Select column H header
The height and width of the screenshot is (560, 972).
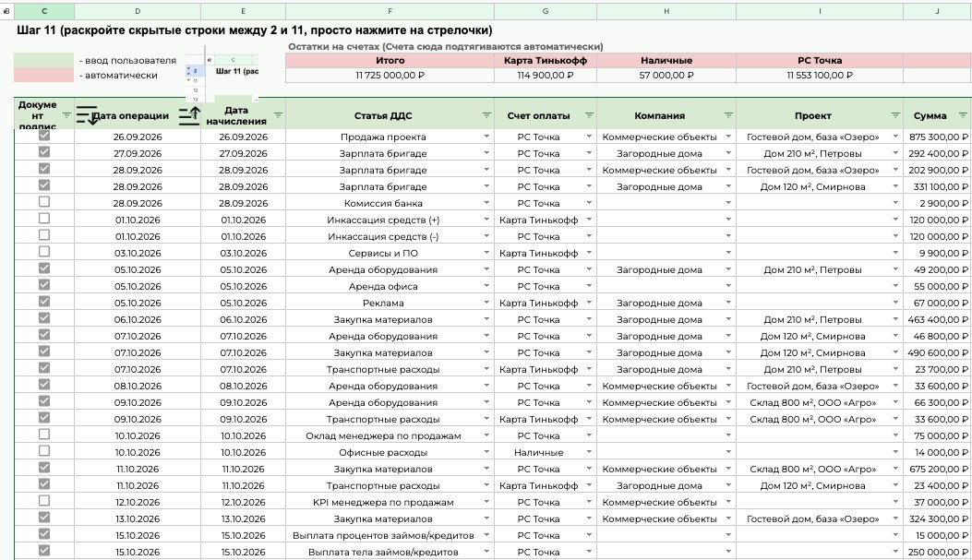666,11
